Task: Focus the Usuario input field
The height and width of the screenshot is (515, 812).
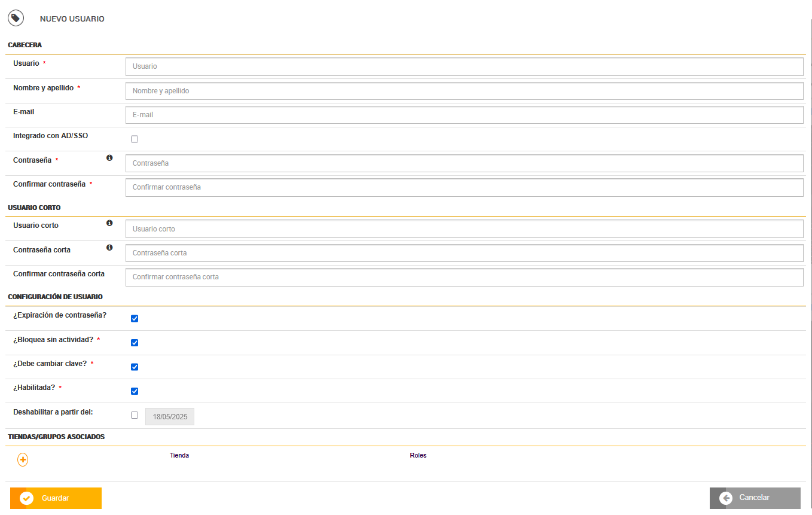Action: tap(465, 66)
